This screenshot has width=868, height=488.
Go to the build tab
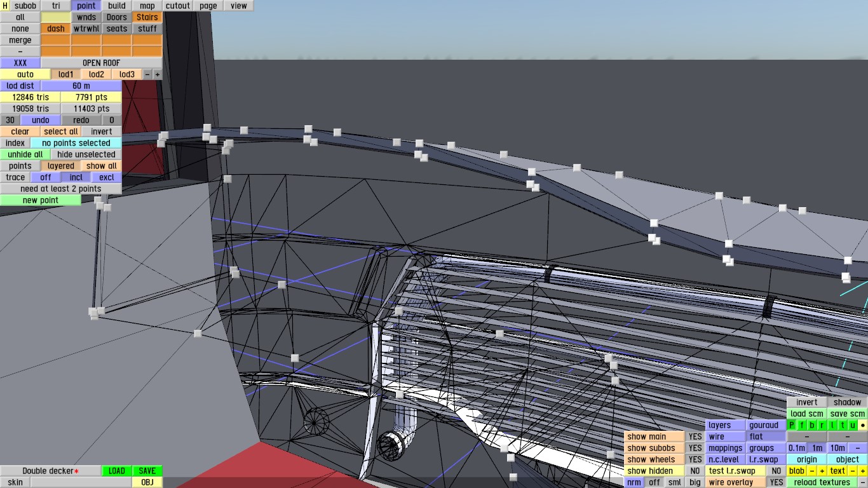117,6
